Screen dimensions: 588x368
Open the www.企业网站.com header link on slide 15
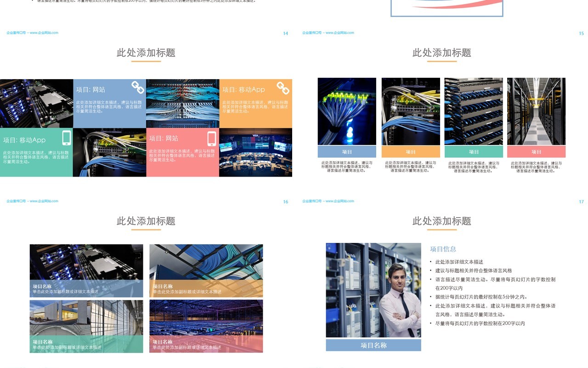point(340,33)
